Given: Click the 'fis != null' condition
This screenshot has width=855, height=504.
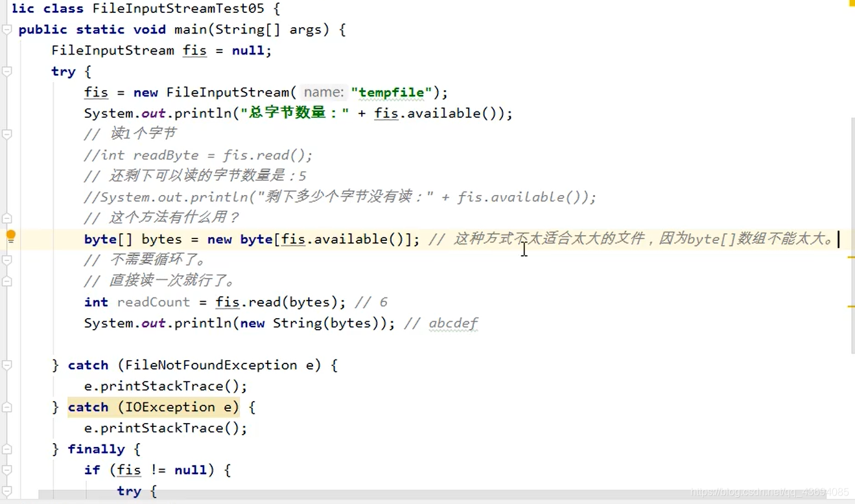Looking at the screenshot, I should (x=162, y=470).
